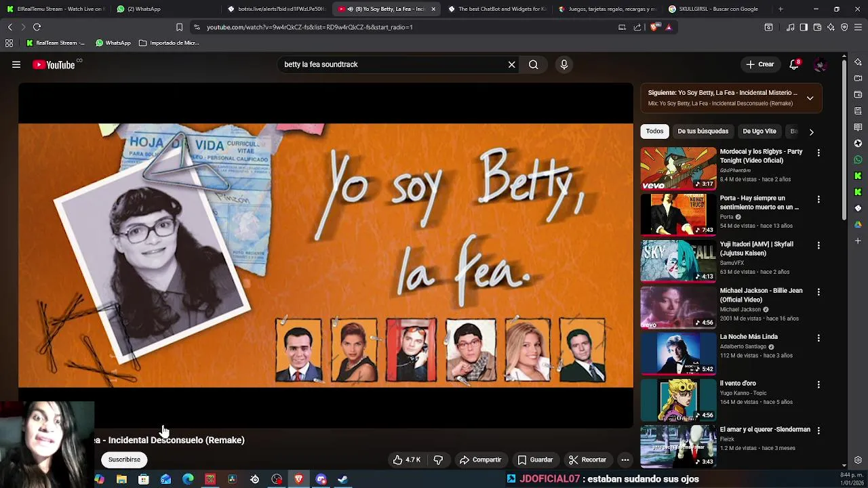This screenshot has height=488, width=868.
Task: Open options for Mordecai y los Rigbys video
Action: click(818, 153)
